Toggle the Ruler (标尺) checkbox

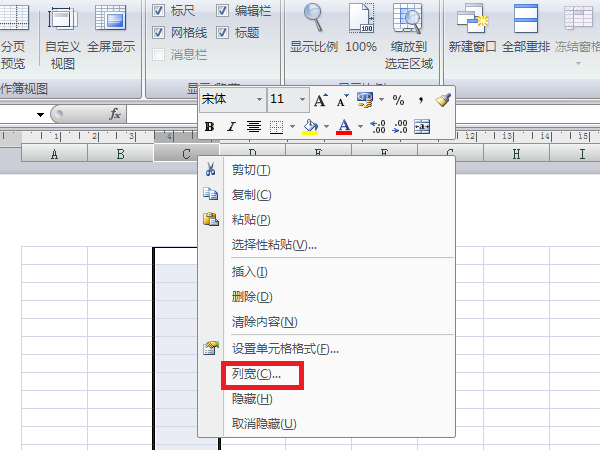pyautogui.click(x=158, y=10)
